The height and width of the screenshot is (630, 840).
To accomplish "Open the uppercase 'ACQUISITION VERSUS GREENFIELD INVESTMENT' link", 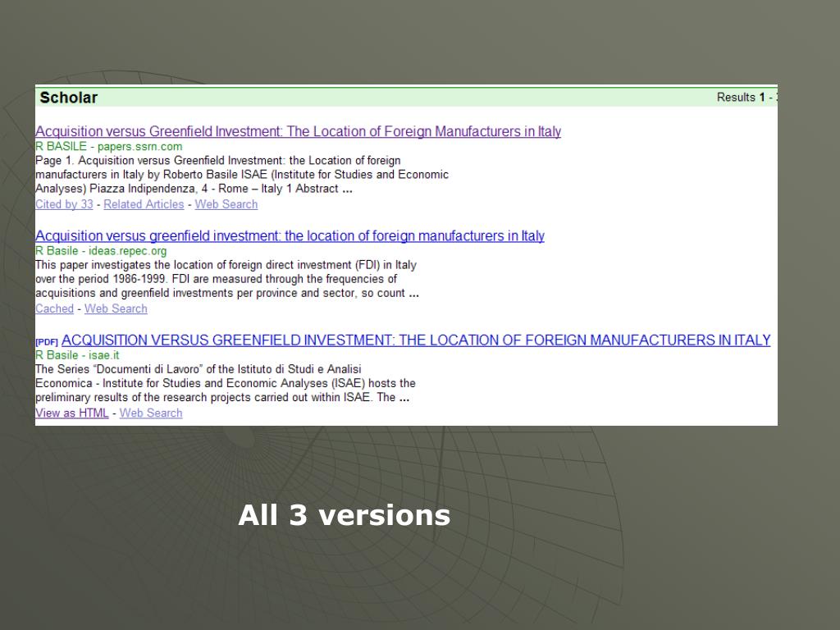I will (x=416, y=340).
